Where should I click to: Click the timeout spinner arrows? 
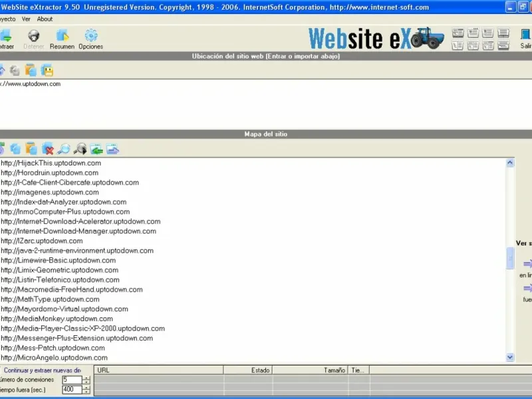[x=86, y=390]
